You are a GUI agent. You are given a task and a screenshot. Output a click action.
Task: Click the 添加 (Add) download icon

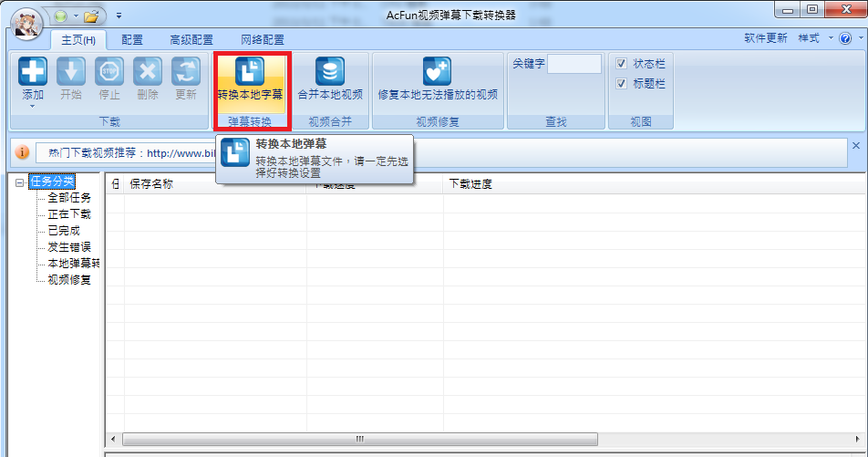(32, 71)
